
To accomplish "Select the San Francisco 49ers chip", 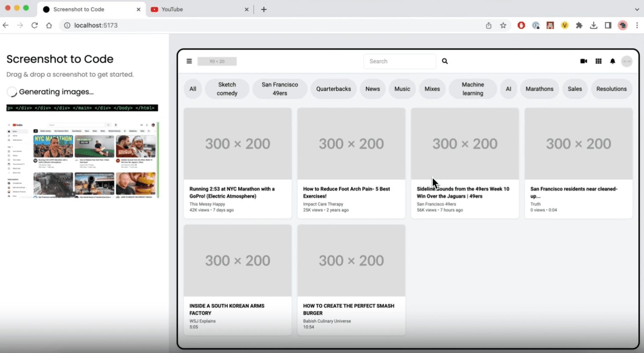I will [x=280, y=89].
